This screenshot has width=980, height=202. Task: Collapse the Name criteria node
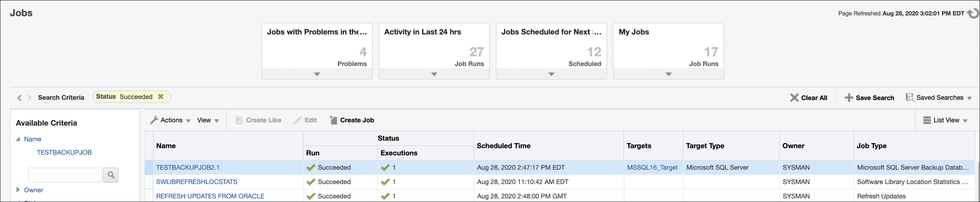coord(18,139)
